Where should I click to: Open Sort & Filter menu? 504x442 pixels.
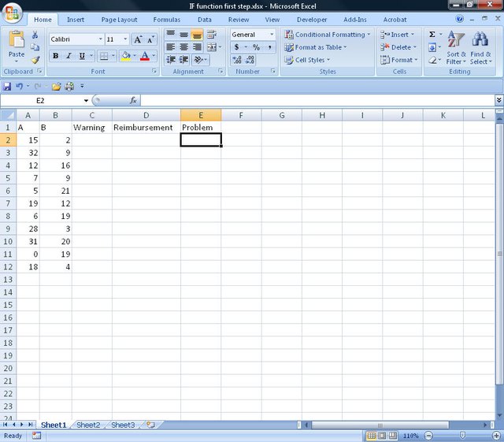tap(456, 48)
